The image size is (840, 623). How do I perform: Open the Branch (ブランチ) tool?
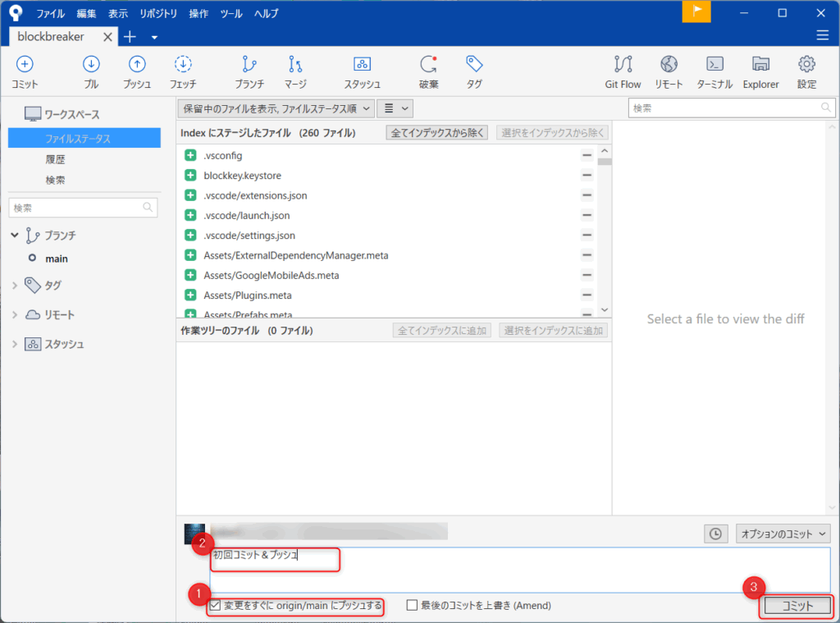click(249, 66)
